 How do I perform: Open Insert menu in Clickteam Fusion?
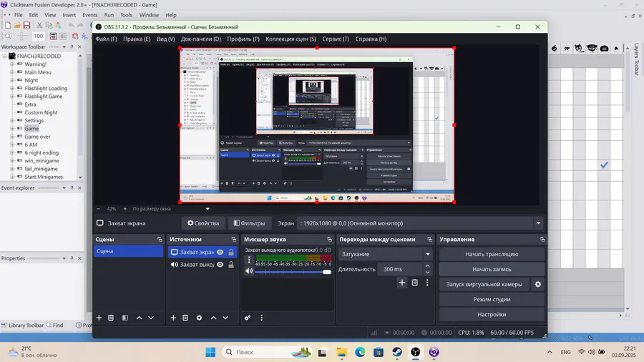[x=69, y=15]
